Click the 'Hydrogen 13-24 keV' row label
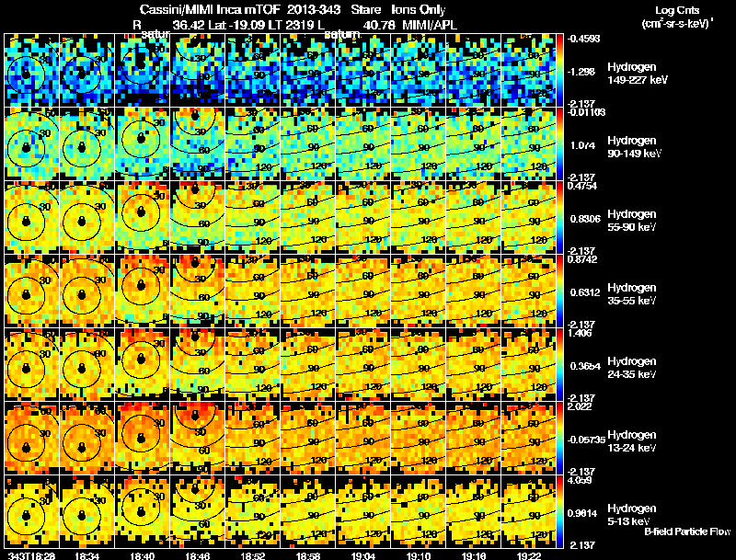This screenshot has height=560, width=736. (x=632, y=441)
